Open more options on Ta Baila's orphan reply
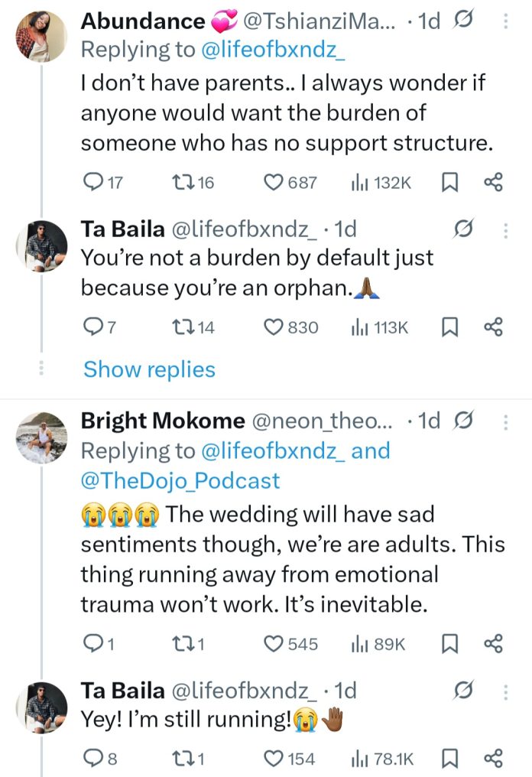 click(505, 229)
